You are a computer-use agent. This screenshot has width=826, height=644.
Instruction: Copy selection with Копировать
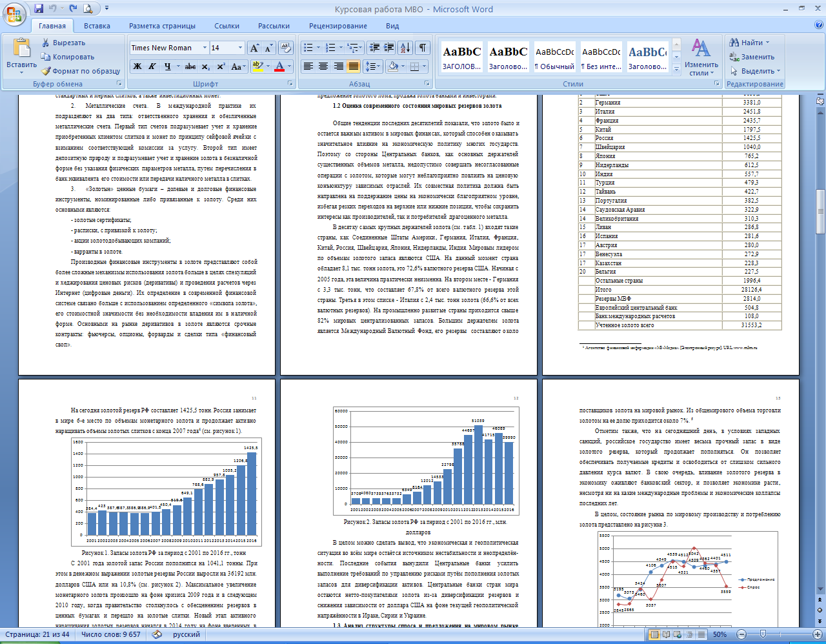coord(68,57)
